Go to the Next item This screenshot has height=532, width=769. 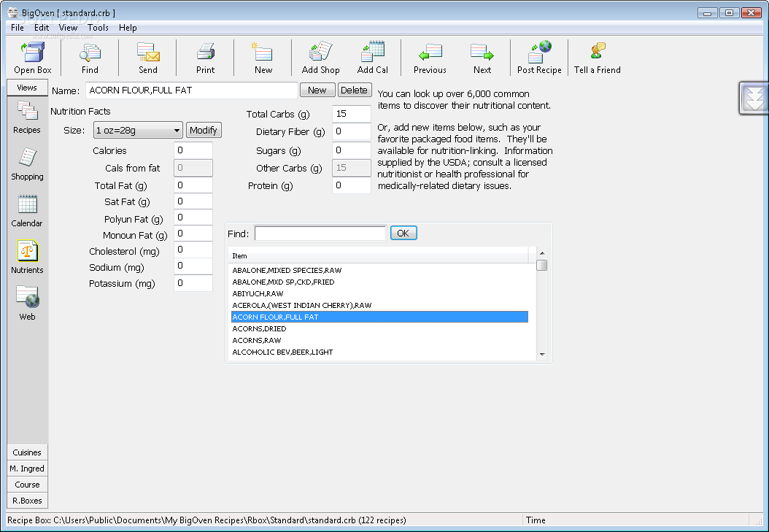pyautogui.click(x=482, y=58)
